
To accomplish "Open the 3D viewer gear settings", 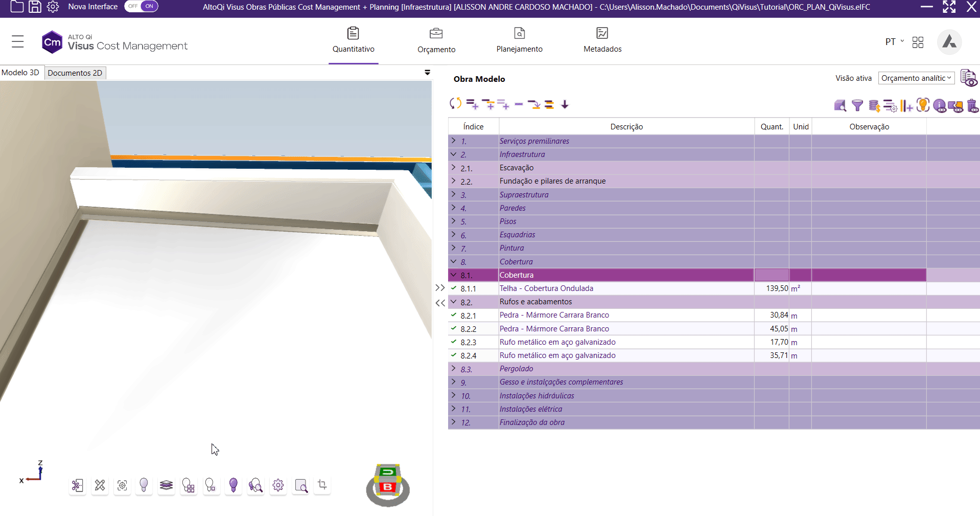I will click(278, 485).
